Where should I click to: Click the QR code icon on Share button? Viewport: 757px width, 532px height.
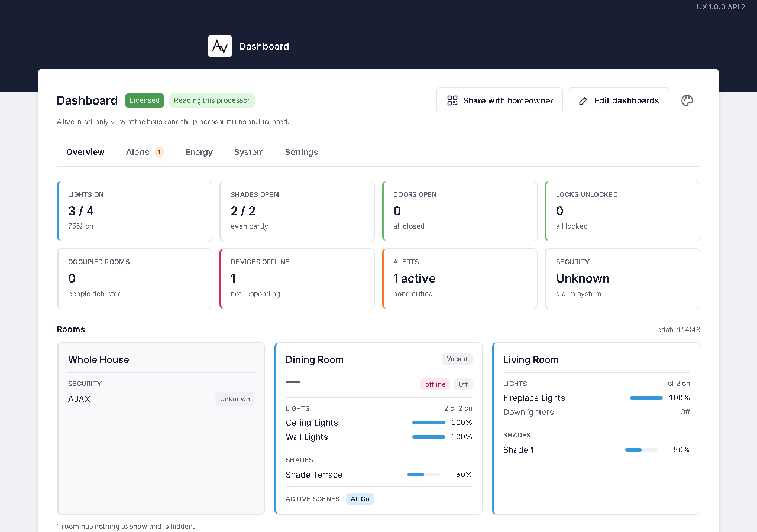click(x=452, y=100)
